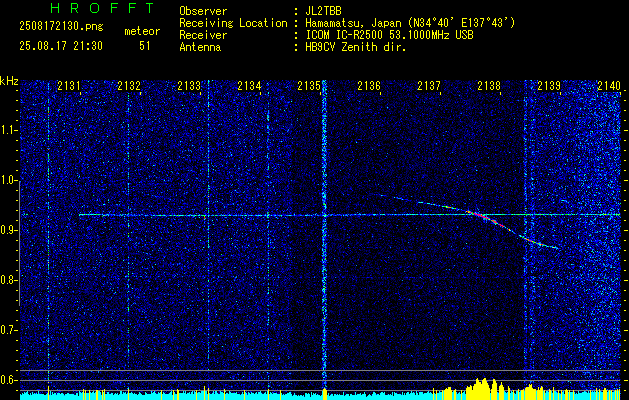Screen dimensions: 629x400
Task: Click the 2132 time marker
Action: 129,86
